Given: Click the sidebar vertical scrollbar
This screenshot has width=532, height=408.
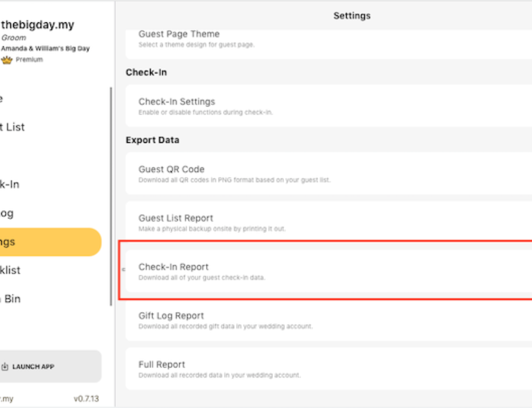Looking at the screenshot, I should point(111,197).
